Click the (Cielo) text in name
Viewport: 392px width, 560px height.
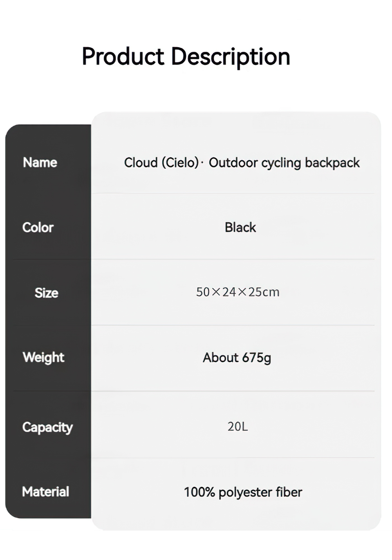coord(180,163)
